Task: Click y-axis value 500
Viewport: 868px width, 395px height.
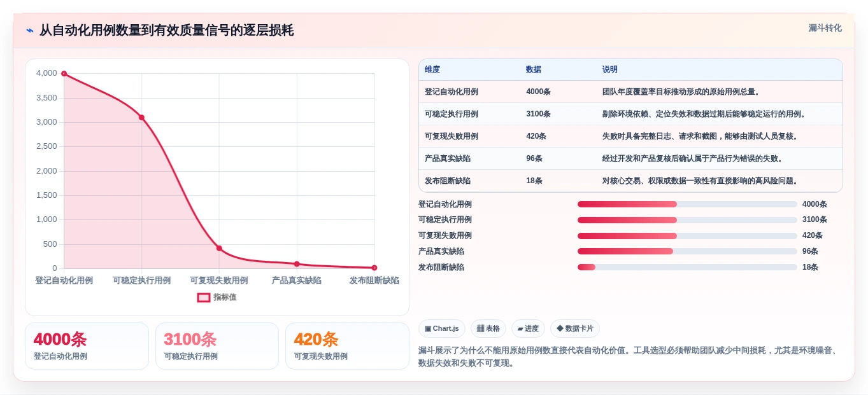Action: [50, 244]
